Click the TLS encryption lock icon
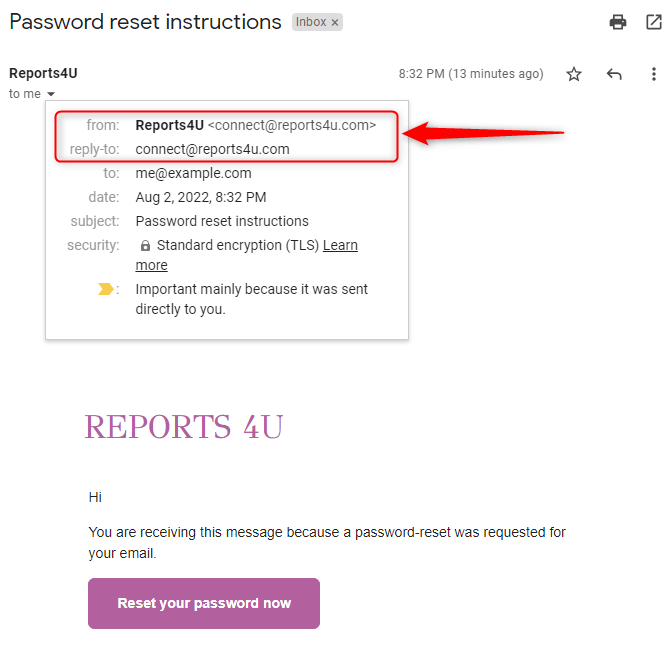The height and width of the screenshot is (654, 668). 145,246
